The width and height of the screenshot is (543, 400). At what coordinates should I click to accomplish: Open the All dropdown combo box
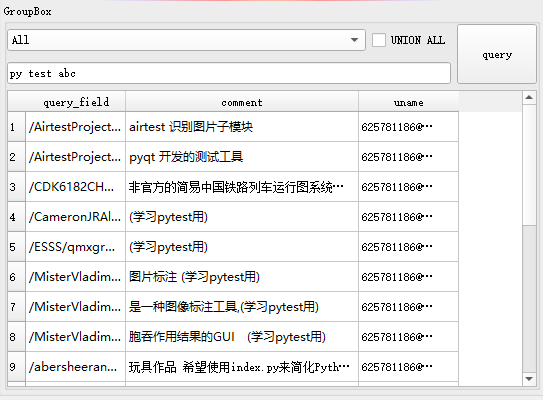click(x=186, y=40)
